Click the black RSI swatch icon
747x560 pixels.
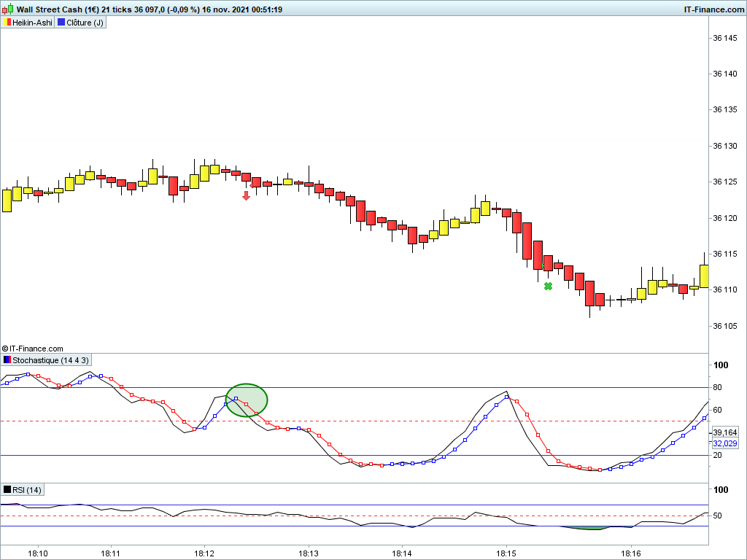(7, 489)
